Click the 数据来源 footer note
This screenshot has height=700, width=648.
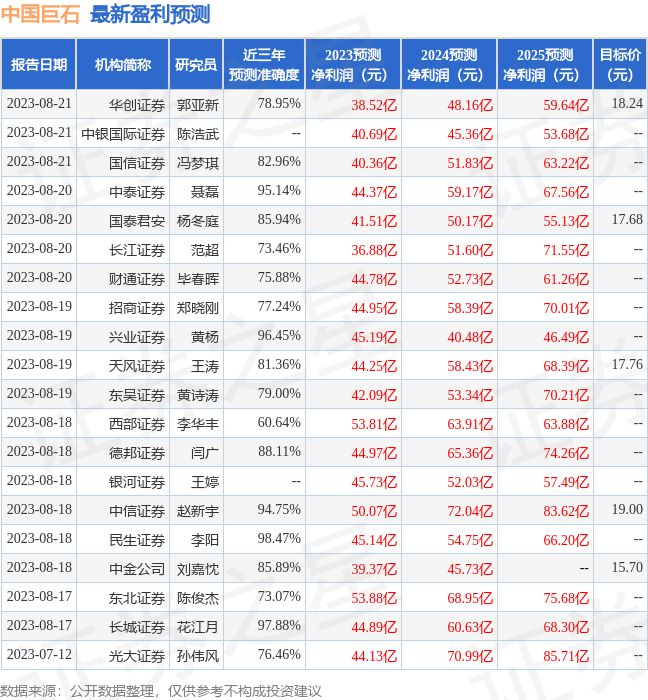coord(161,691)
